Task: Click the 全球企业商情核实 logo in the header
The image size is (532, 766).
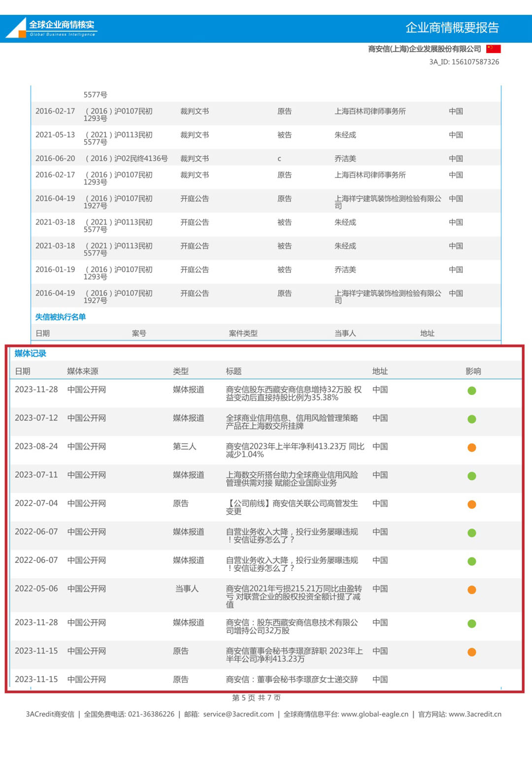Action: tap(51, 28)
